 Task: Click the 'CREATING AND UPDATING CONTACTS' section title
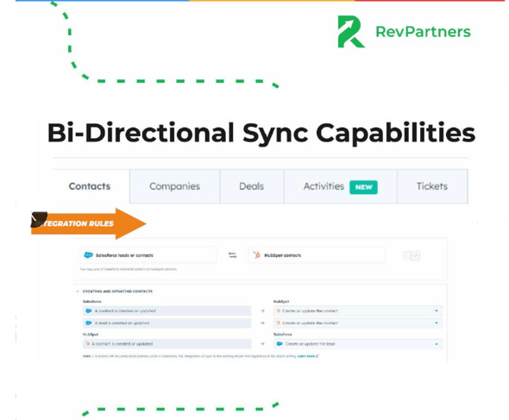(x=117, y=291)
